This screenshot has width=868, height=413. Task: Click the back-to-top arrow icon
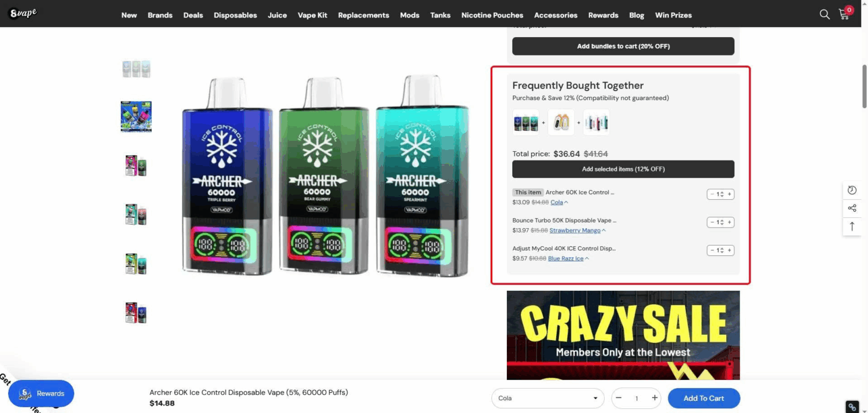click(x=852, y=226)
